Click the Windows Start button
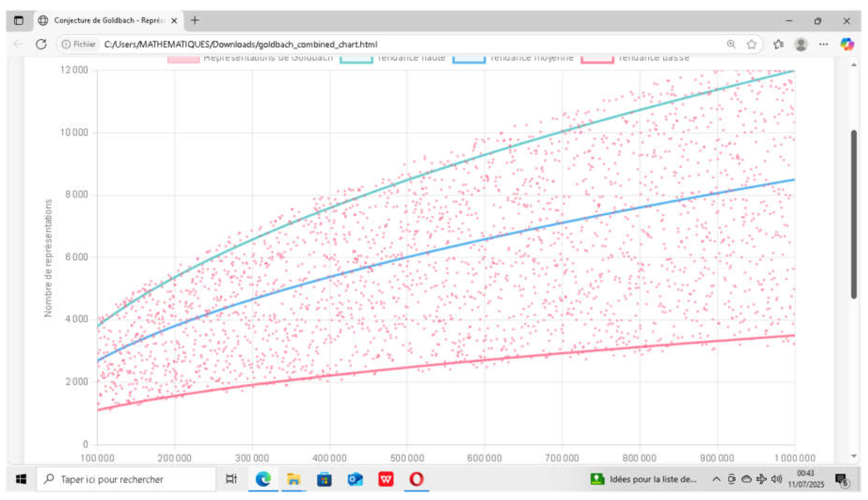This screenshot has height=500, width=868. [21, 479]
